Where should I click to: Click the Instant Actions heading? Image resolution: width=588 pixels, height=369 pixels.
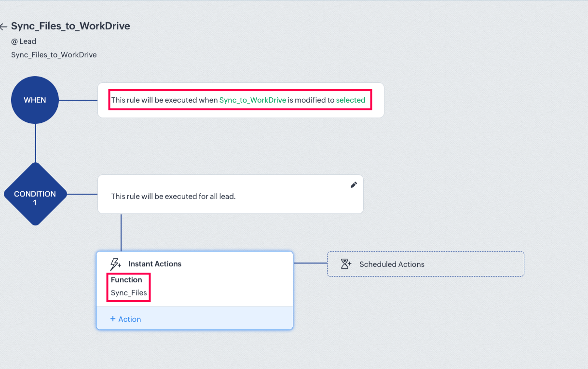pos(155,264)
